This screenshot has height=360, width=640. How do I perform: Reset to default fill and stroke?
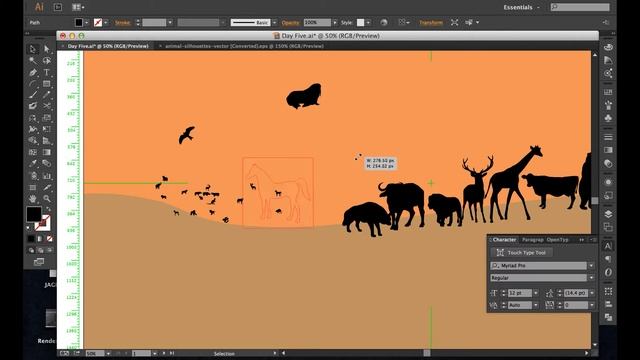tap(28, 228)
